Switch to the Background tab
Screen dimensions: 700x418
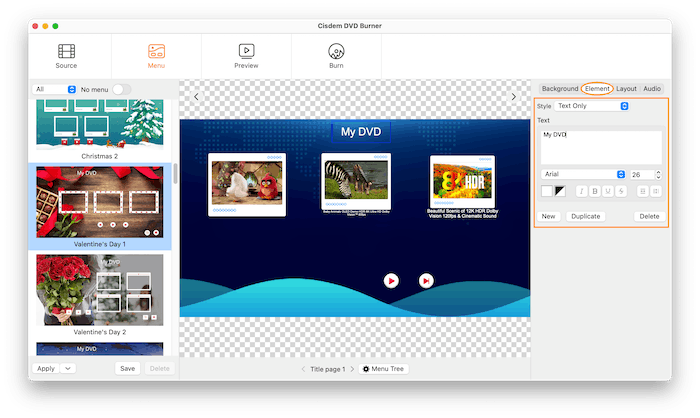point(559,89)
